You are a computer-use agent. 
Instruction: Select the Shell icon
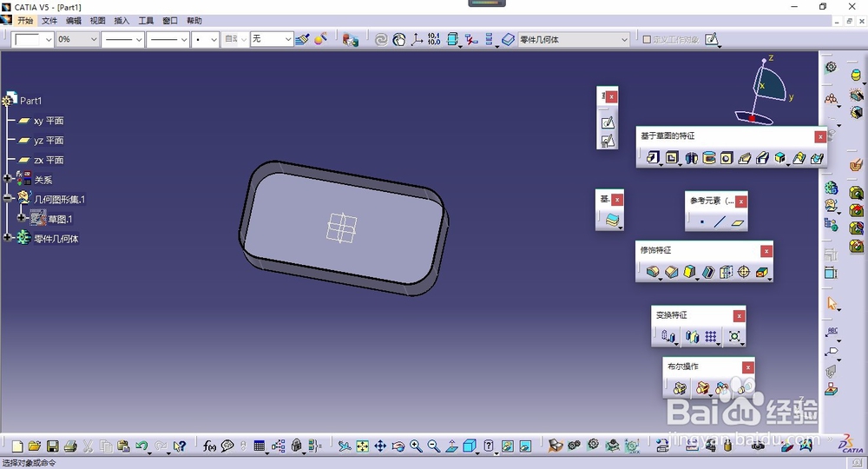coord(708,272)
